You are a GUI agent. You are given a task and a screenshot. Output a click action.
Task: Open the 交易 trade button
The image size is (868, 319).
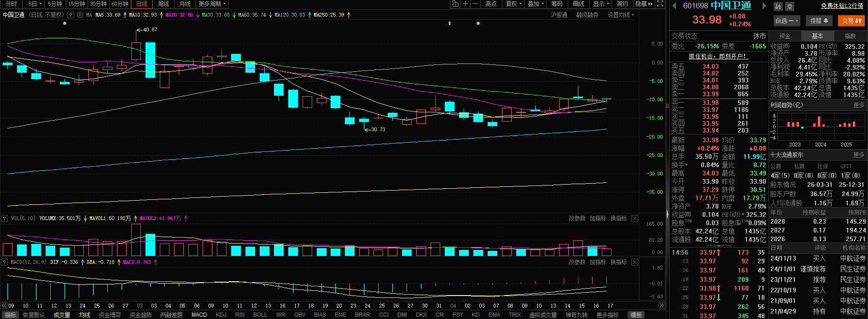pyautogui.click(x=852, y=21)
